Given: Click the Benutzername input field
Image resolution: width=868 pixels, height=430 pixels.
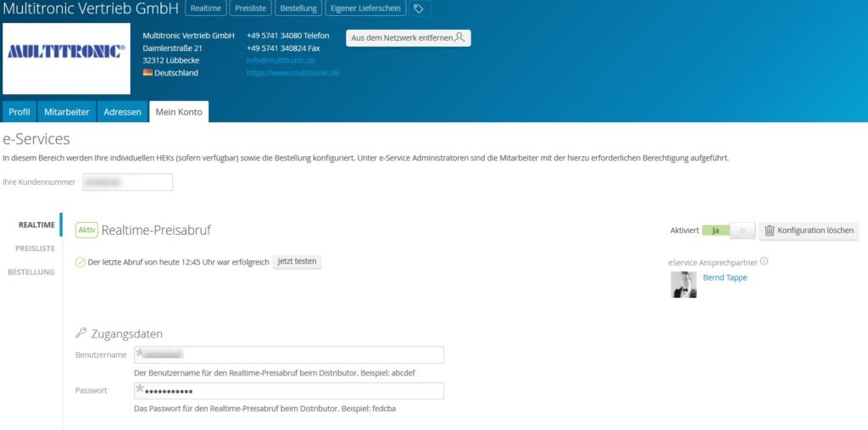Looking at the screenshot, I should 289,355.
